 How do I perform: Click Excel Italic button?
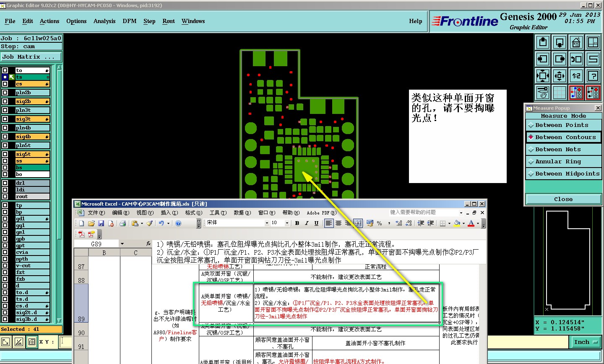tap(307, 223)
